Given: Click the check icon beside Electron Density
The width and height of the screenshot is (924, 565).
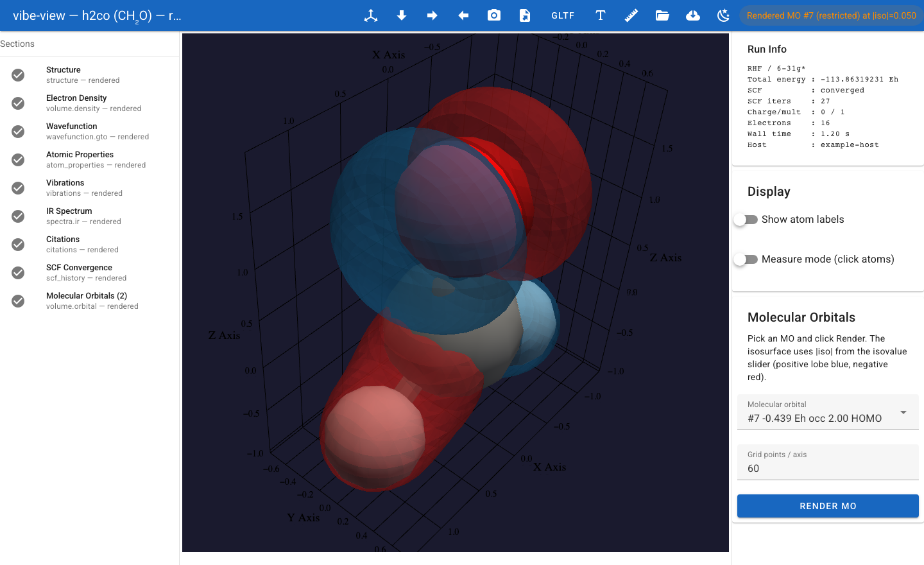Looking at the screenshot, I should point(18,103).
